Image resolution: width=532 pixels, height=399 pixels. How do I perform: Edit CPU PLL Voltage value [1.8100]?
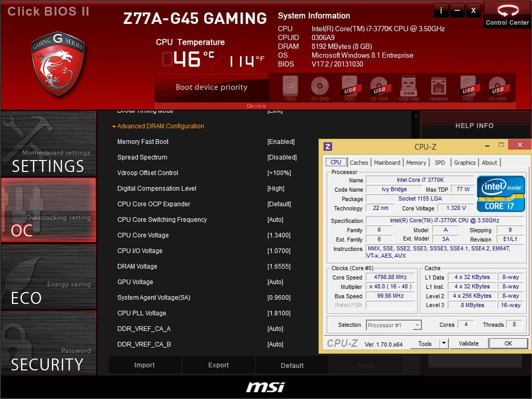click(279, 313)
